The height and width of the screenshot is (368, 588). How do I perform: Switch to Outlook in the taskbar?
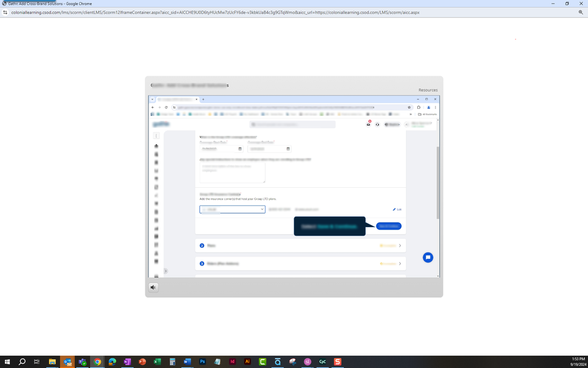pos(67,362)
